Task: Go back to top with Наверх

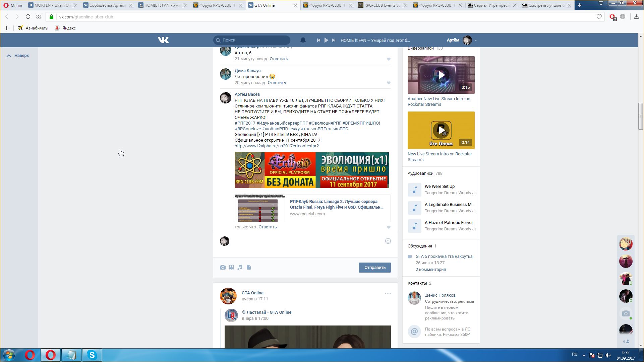Action: click(x=18, y=56)
